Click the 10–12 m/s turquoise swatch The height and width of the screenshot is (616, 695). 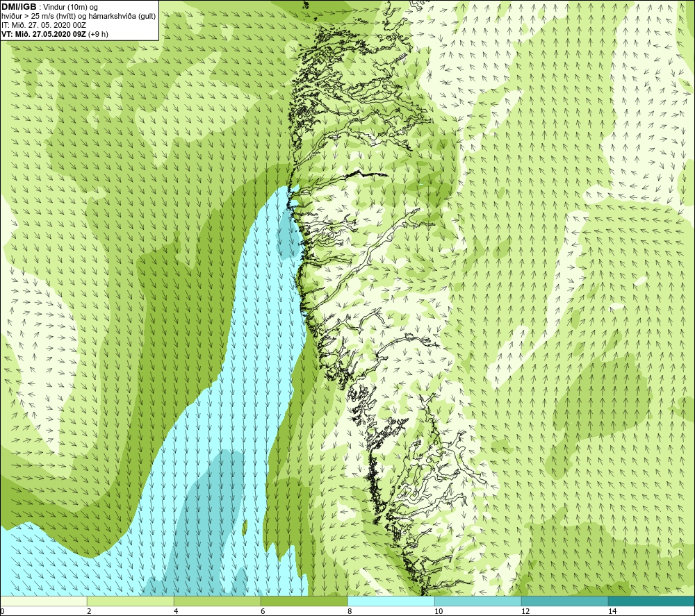click(x=478, y=601)
